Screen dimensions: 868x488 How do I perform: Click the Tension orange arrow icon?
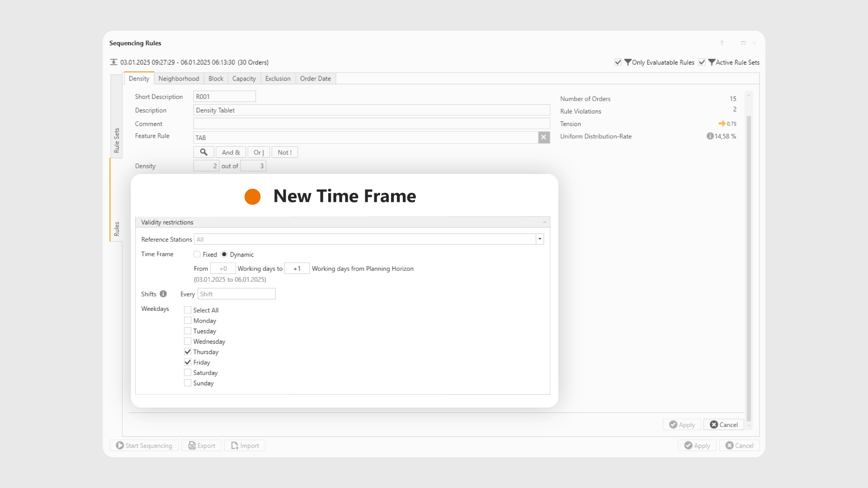[722, 123]
